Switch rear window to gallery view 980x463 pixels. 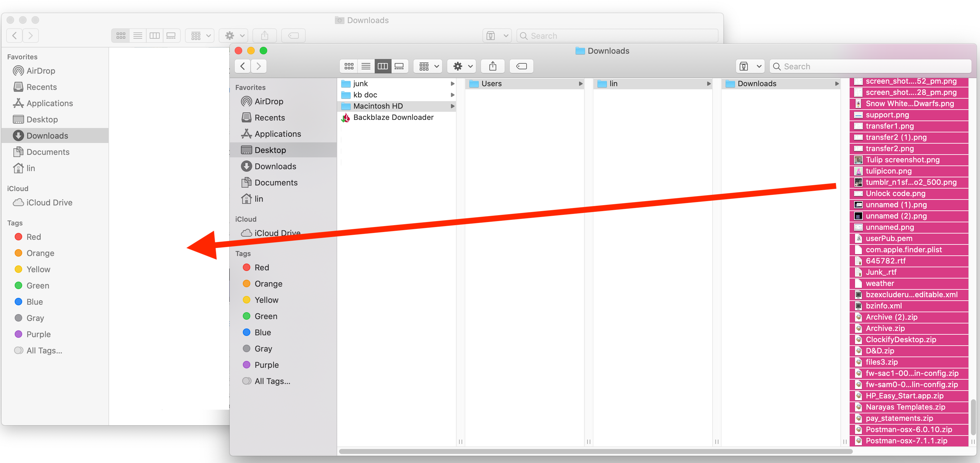[171, 36]
